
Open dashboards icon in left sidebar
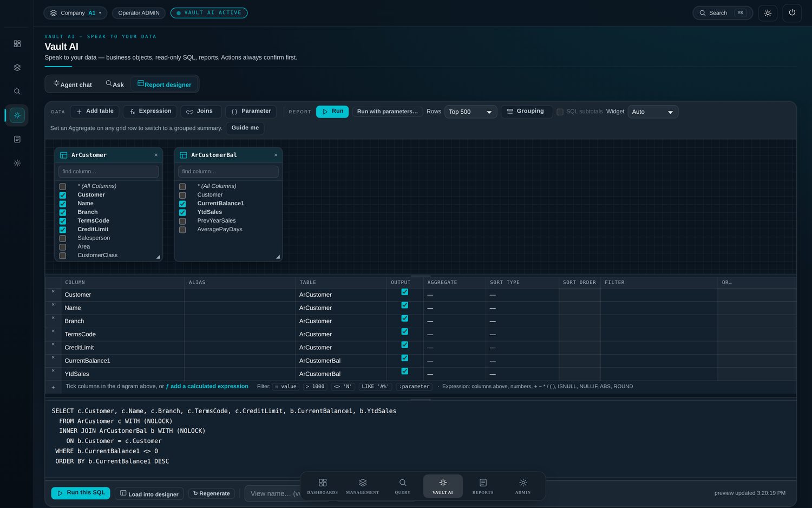[x=17, y=43]
